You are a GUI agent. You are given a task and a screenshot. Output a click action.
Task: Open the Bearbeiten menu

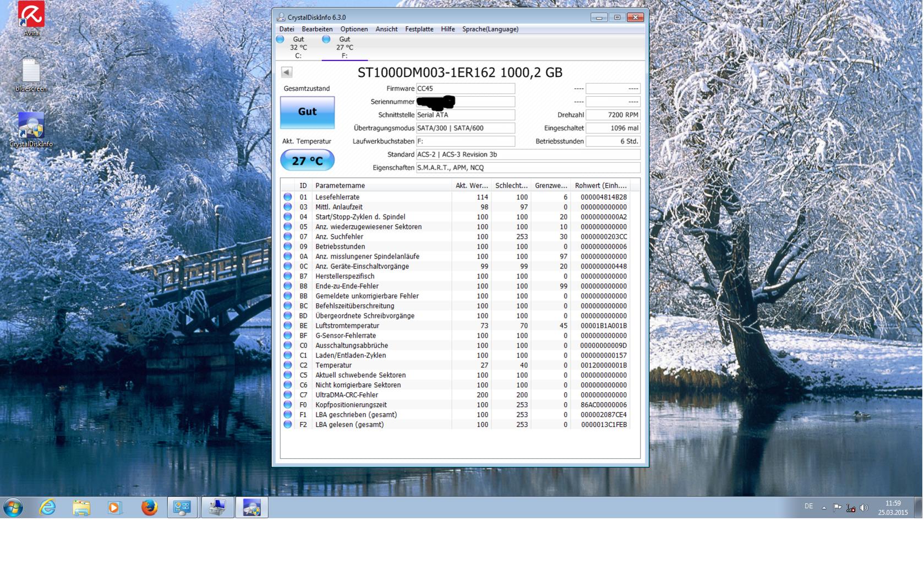317,29
